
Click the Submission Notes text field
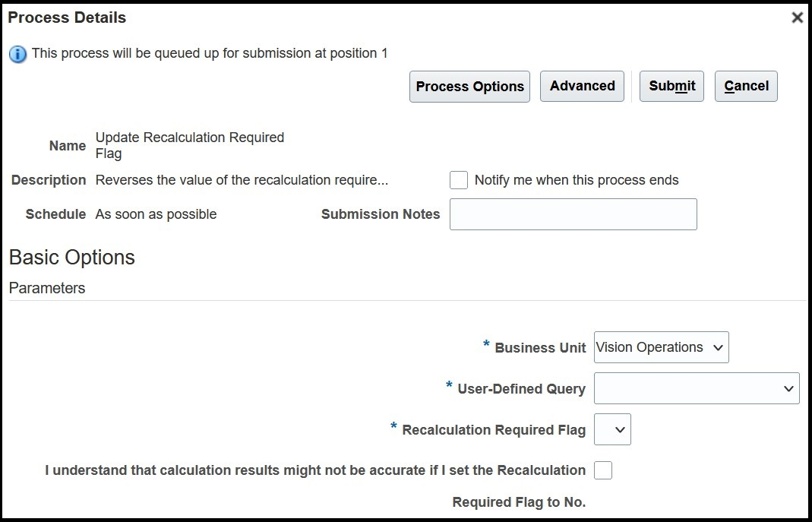[573, 214]
